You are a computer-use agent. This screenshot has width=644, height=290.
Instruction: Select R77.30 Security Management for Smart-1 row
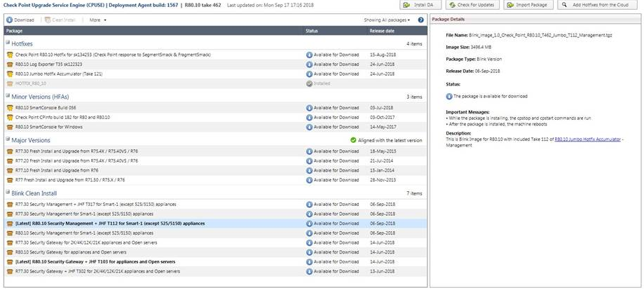215,214
